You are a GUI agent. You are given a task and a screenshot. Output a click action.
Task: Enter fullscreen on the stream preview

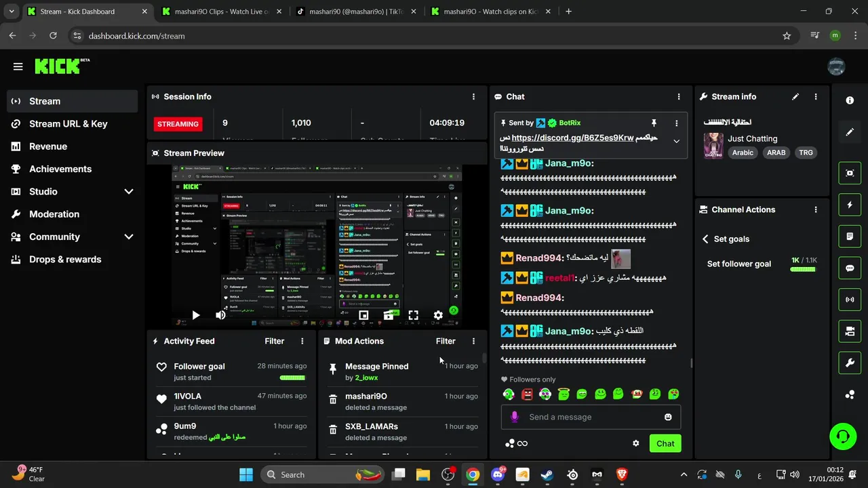pyautogui.click(x=413, y=315)
